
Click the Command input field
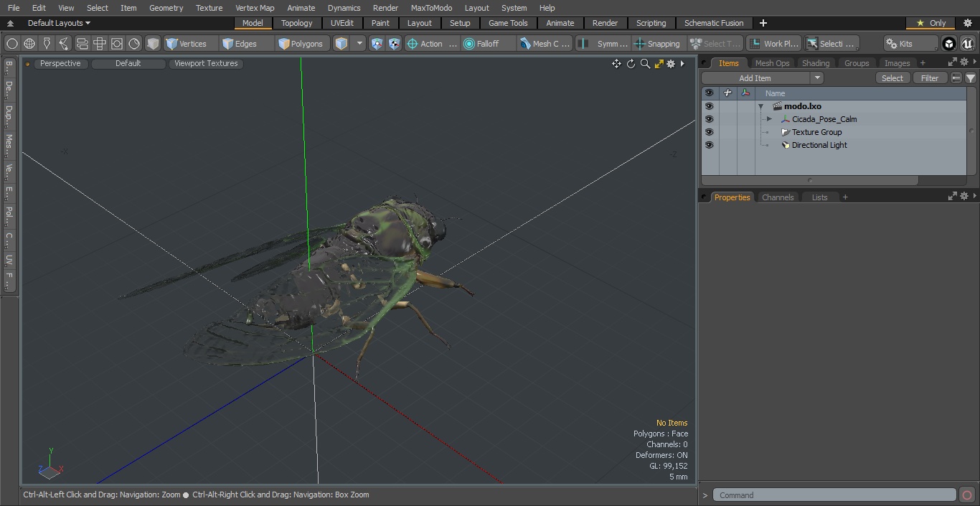(834, 495)
